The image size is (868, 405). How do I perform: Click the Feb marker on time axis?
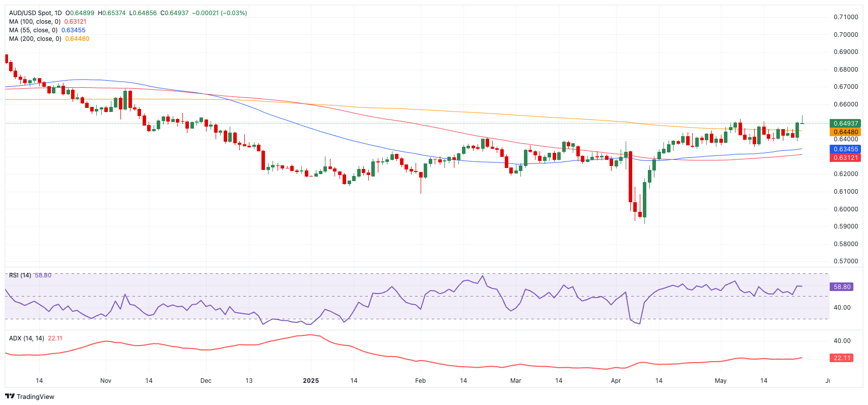pos(421,381)
